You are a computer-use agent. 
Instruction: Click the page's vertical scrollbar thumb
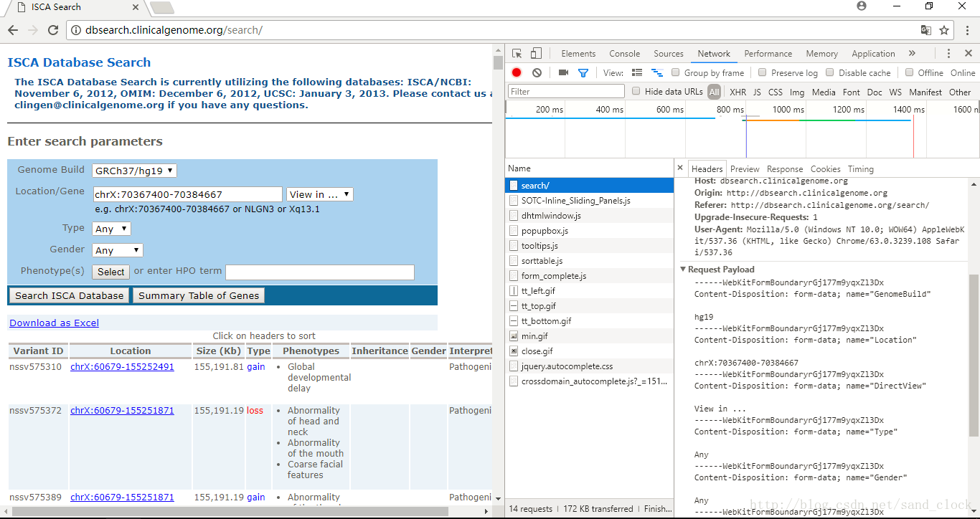[498, 62]
